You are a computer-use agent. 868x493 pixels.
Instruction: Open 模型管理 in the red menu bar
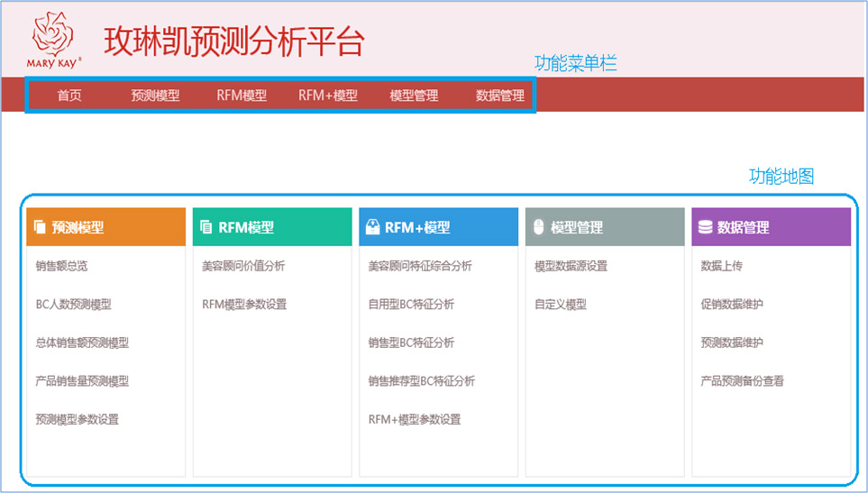(414, 96)
